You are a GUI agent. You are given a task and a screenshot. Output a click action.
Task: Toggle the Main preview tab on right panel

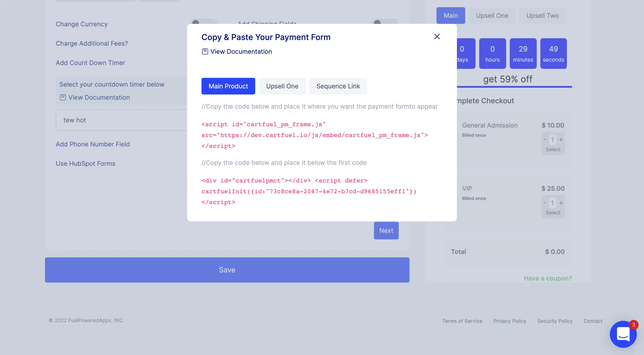[x=451, y=15]
